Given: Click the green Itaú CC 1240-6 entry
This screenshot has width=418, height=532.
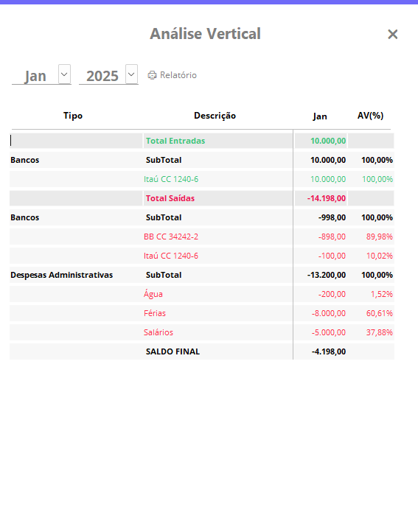Looking at the screenshot, I should point(171,179).
